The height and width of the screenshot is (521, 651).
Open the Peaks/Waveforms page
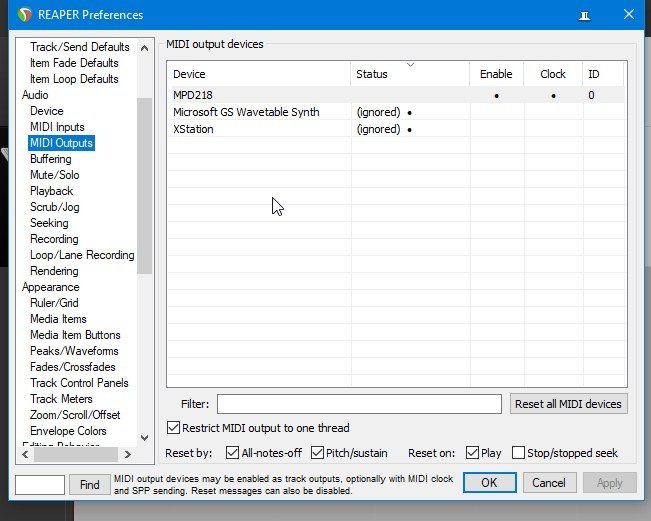(74, 351)
